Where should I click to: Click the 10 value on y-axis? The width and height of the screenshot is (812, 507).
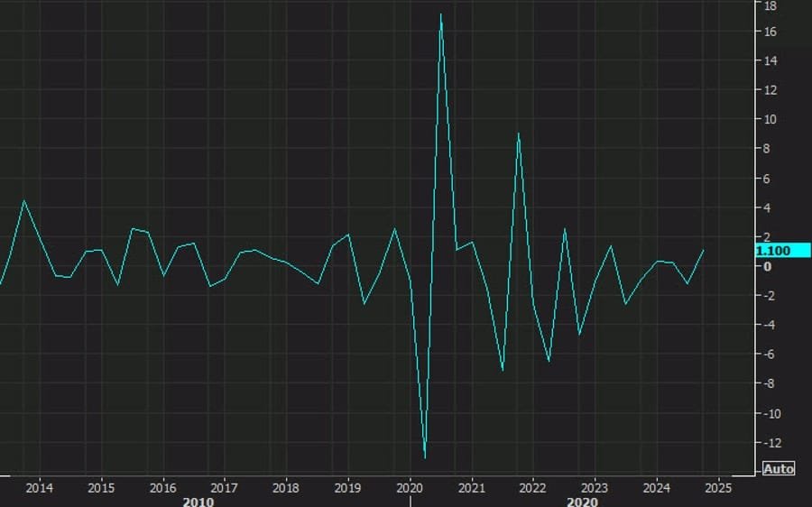[770, 120]
